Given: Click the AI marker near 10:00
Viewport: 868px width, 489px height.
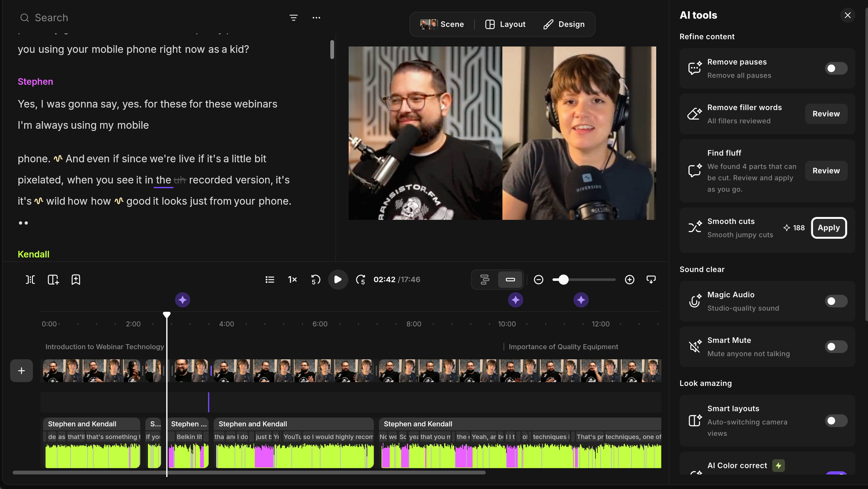Looking at the screenshot, I should pos(516,300).
